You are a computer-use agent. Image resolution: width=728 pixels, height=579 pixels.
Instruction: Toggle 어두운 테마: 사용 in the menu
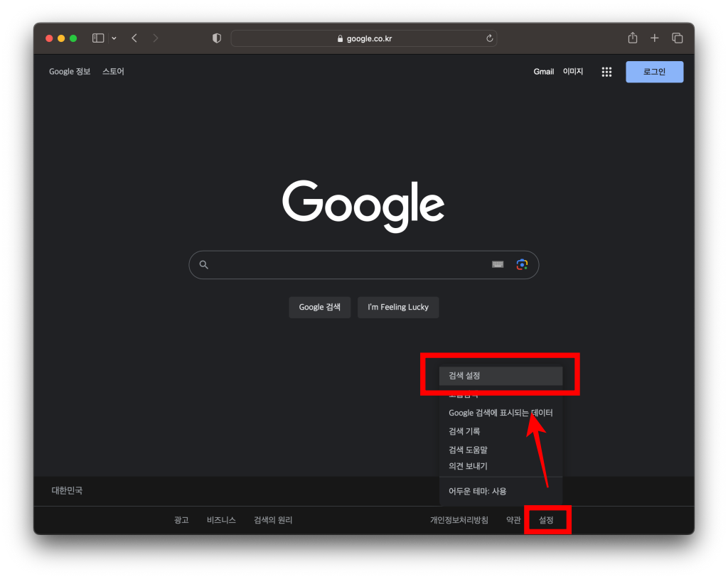pos(500,492)
